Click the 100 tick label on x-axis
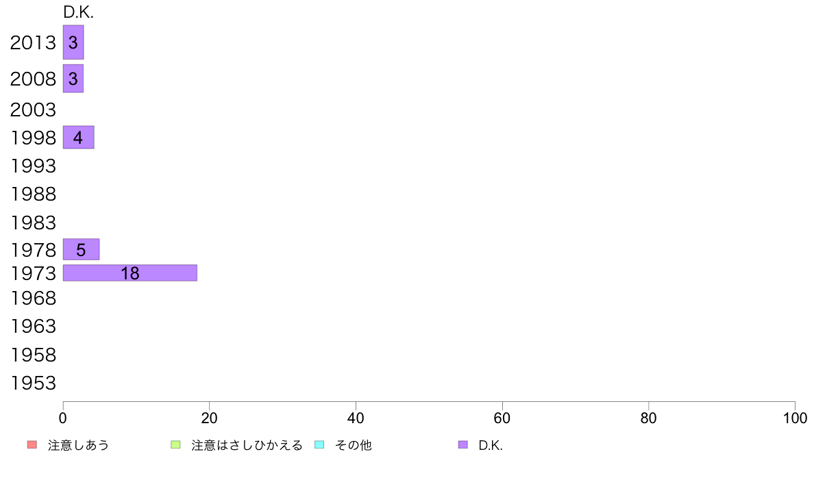Screen dimensions: 814x504 click(x=795, y=418)
